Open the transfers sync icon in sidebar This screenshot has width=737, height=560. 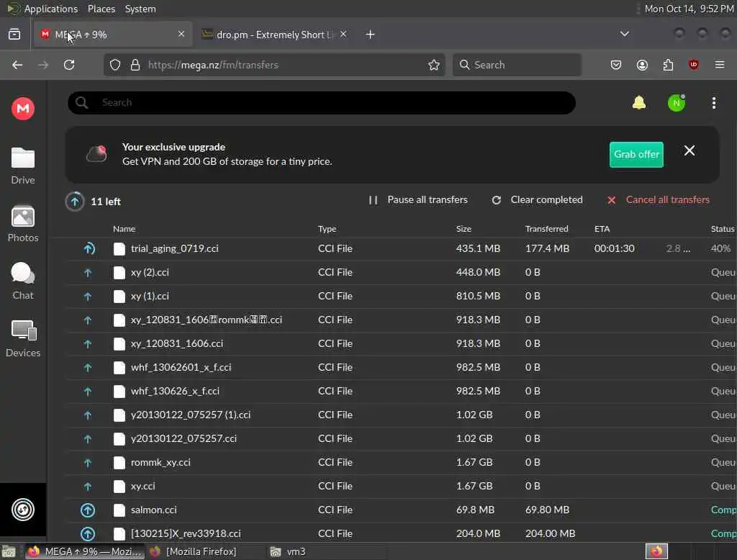[x=22, y=509]
